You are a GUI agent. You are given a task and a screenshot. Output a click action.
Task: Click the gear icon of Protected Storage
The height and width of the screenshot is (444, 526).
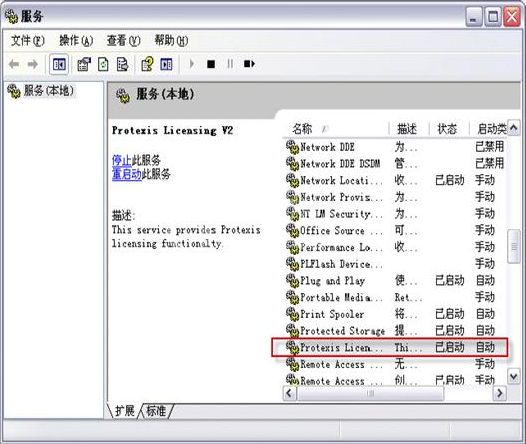click(x=292, y=331)
